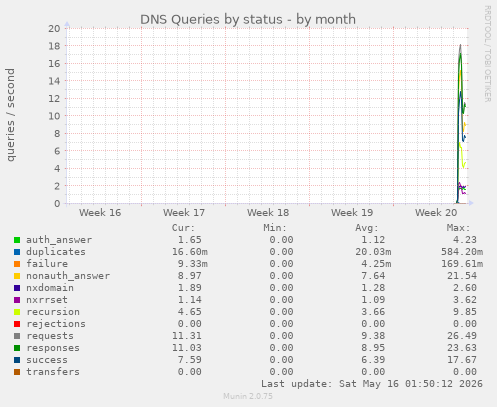The width and height of the screenshot is (497, 407).
Task: Select the failure legend label
Action: tap(47, 264)
